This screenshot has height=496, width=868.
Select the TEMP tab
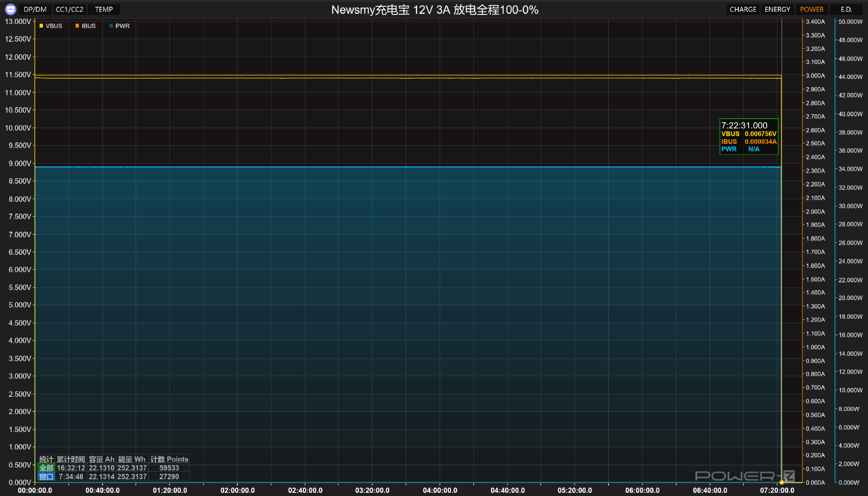(x=104, y=9)
